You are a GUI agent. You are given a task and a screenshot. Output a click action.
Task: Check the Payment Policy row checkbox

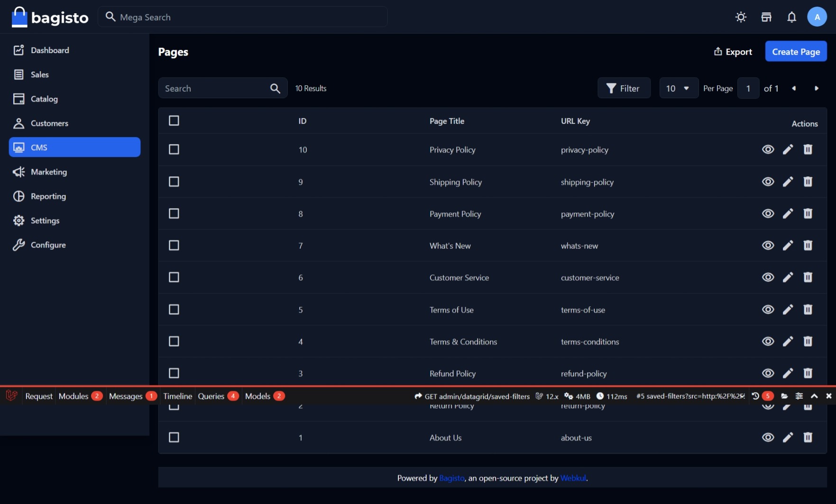point(174,214)
